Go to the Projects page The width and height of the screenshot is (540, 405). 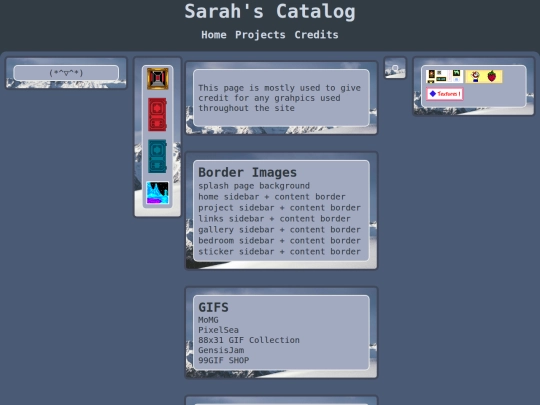260,35
